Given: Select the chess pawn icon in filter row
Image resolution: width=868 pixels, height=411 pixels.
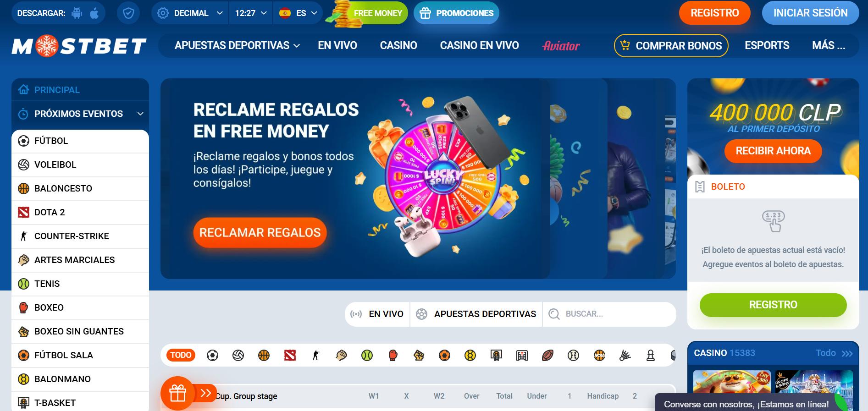Looking at the screenshot, I should pyautogui.click(x=650, y=355).
